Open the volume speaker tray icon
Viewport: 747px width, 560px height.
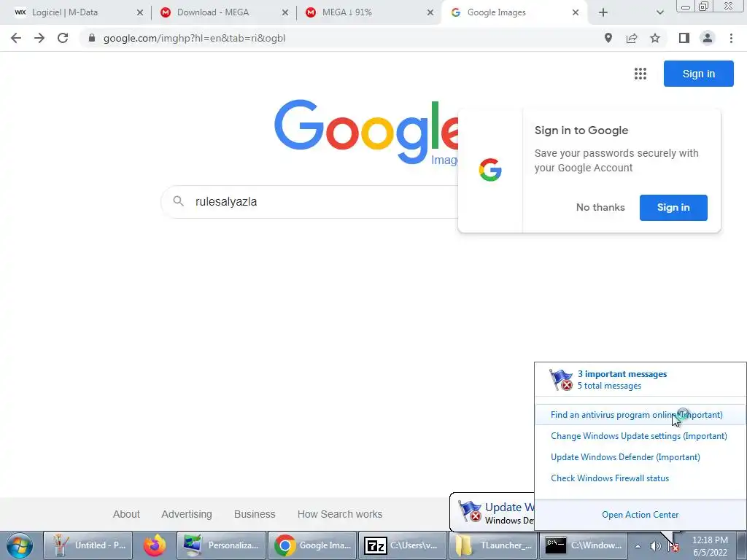click(x=656, y=546)
